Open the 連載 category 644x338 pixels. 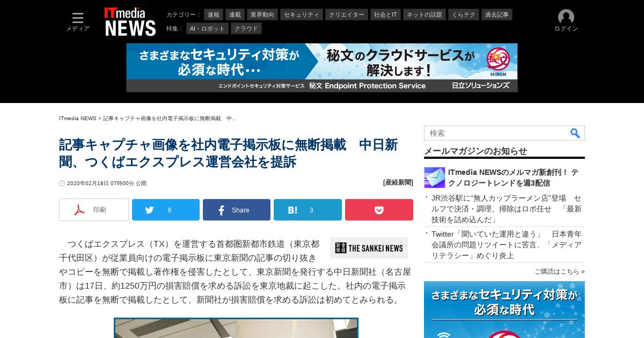tap(235, 14)
